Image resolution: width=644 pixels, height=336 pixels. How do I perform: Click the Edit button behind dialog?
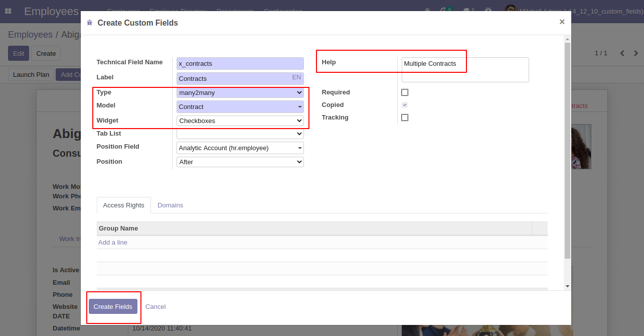tap(19, 53)
